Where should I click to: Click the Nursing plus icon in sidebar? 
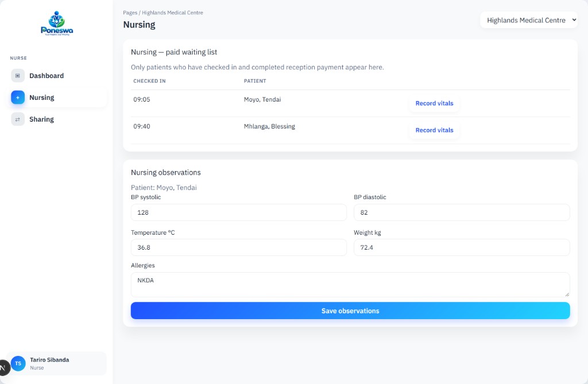tap(18, 98)
